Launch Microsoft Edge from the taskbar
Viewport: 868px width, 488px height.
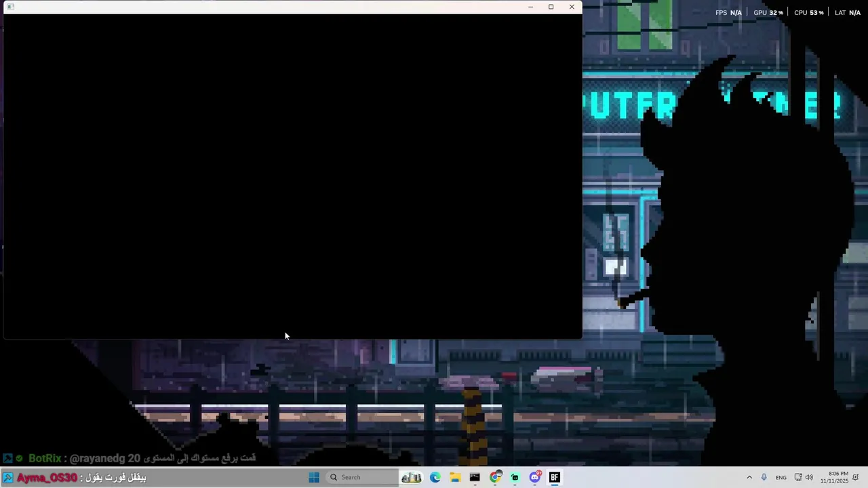(435, 477)
